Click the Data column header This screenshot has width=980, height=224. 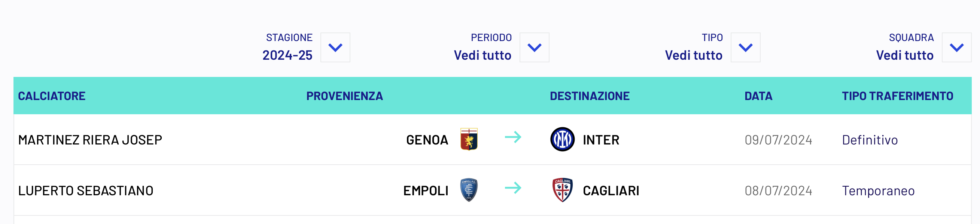pos(758,96)
